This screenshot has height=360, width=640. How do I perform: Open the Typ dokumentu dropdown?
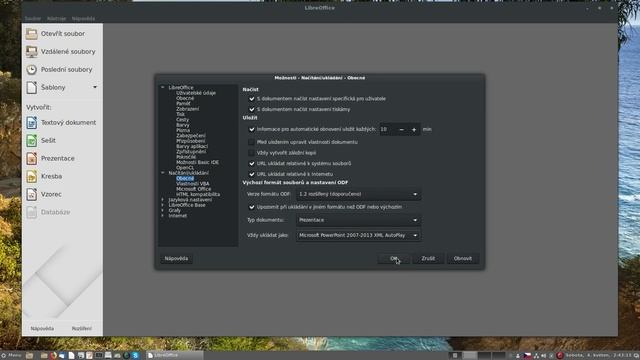point(358,220)
